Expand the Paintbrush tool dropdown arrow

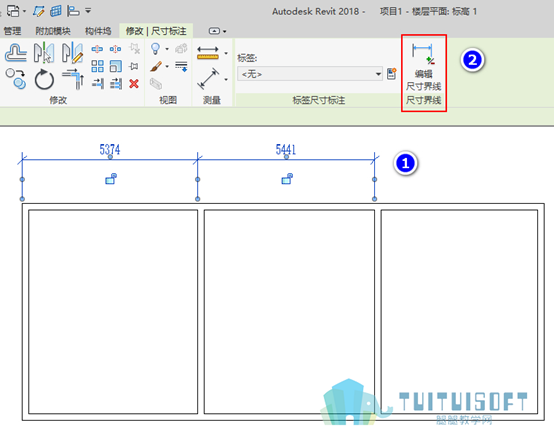coord(167,66)
